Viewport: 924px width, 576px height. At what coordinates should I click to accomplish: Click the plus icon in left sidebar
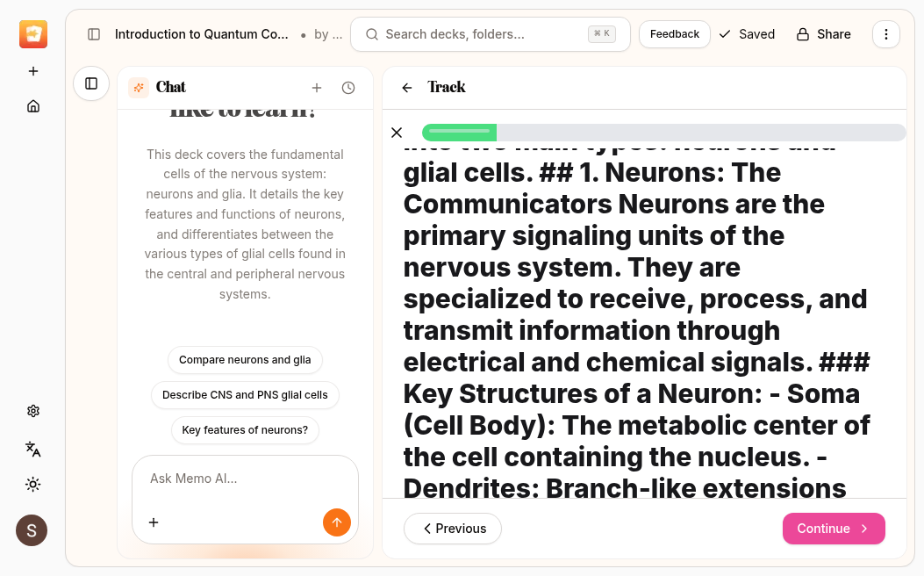[x=33, y=71]
